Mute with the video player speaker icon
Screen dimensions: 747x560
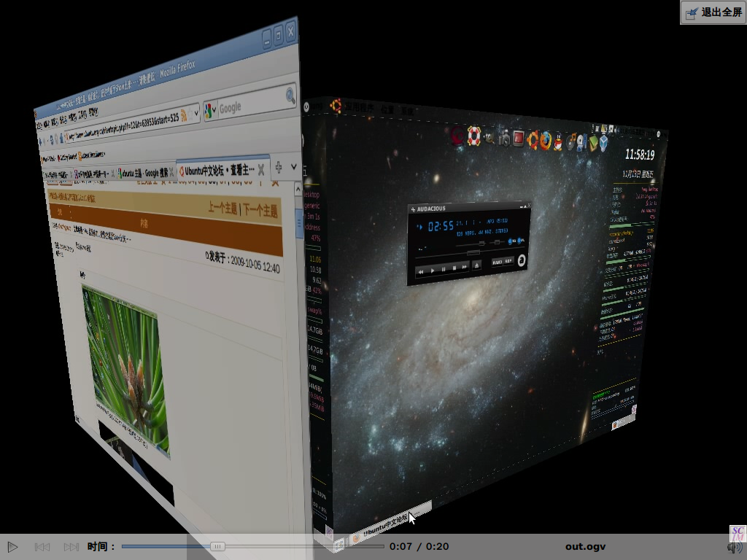tap(734, 548)
